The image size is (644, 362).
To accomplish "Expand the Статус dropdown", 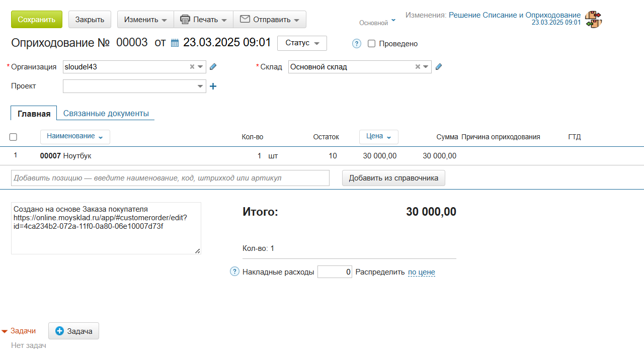I will (x=302, y=43).
